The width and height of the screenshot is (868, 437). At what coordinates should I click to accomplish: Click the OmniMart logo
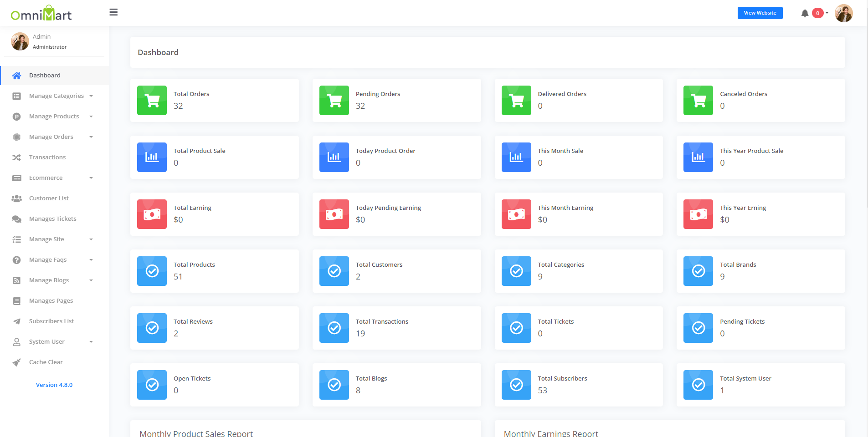pyautogui.click(x=41, y=14)
